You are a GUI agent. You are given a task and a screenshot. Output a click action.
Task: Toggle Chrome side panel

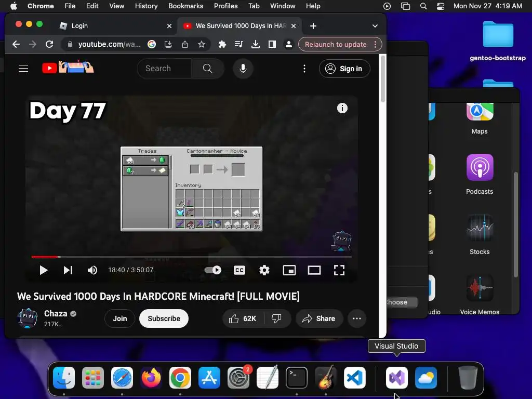point(272,45)
